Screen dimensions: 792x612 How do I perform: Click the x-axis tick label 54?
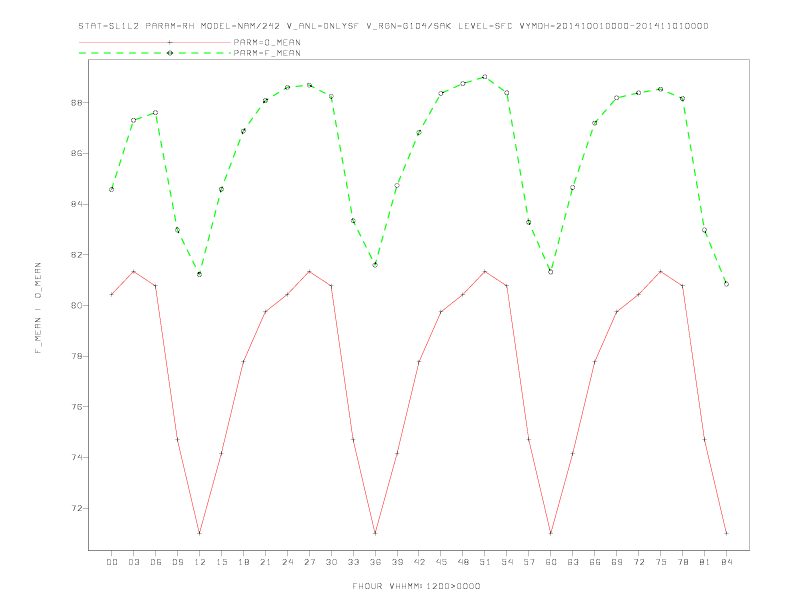pos(507,562)
